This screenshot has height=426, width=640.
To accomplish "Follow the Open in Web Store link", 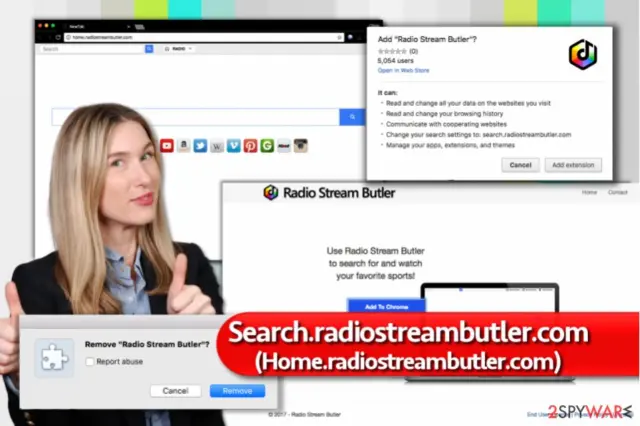I will pyautogui.click(x=403, y=70).
